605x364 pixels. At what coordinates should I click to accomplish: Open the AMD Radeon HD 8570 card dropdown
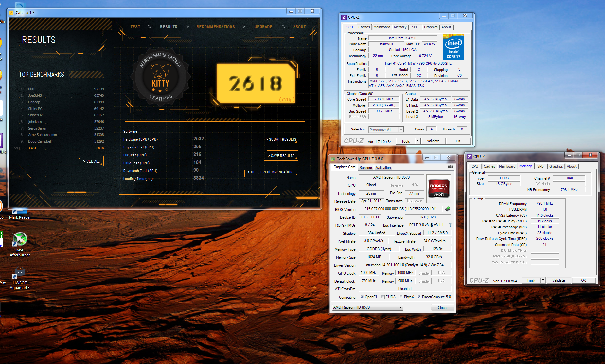368,307
